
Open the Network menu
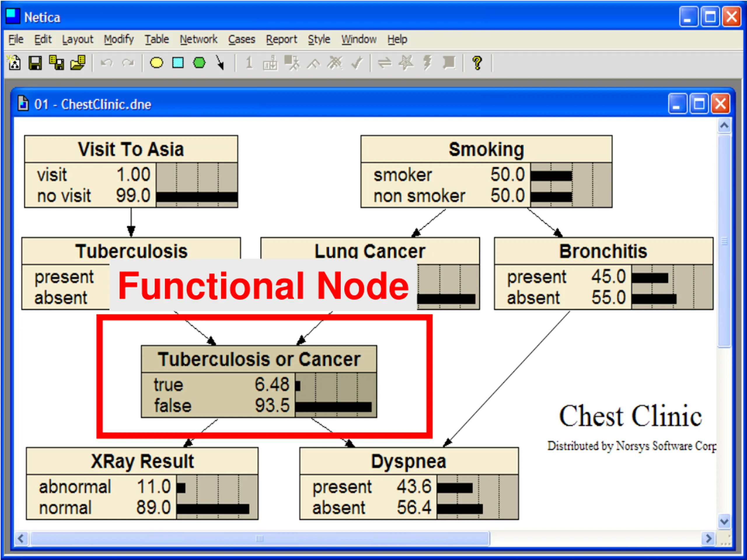[x=198, y=39]
